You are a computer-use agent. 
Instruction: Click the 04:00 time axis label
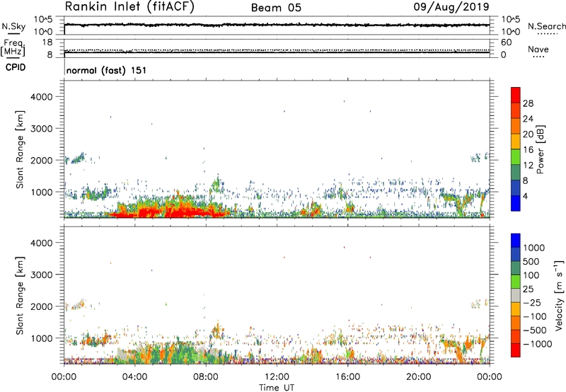(x=134, y=377)
